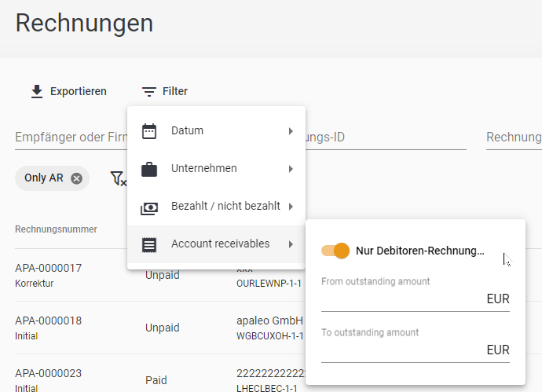The height and width of the screenshot is (392, 542).
Task: Click the Filter button
Action: point(165,92)
